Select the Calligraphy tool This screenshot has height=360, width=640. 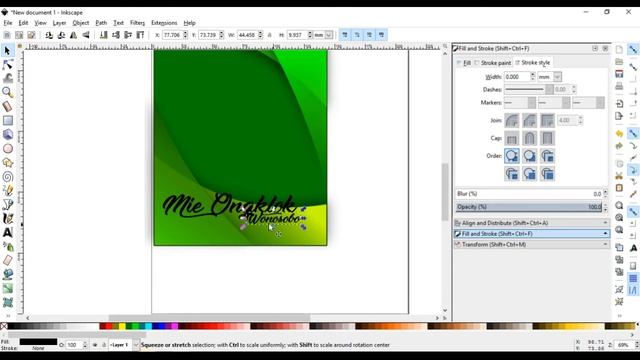point(7,218)
